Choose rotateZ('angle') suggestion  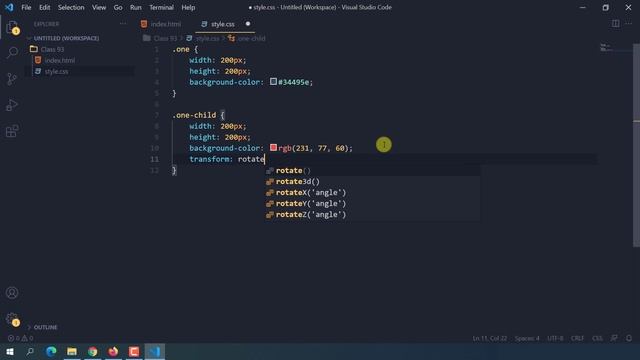click(372, 214)
